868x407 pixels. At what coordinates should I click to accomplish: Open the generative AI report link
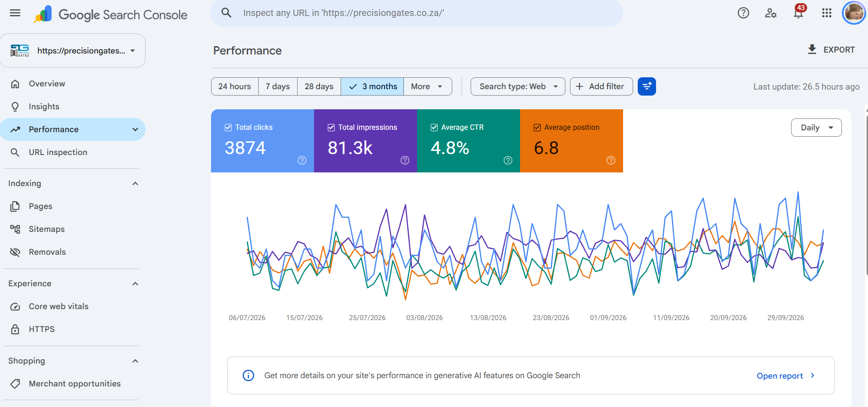tap(786, 375)
